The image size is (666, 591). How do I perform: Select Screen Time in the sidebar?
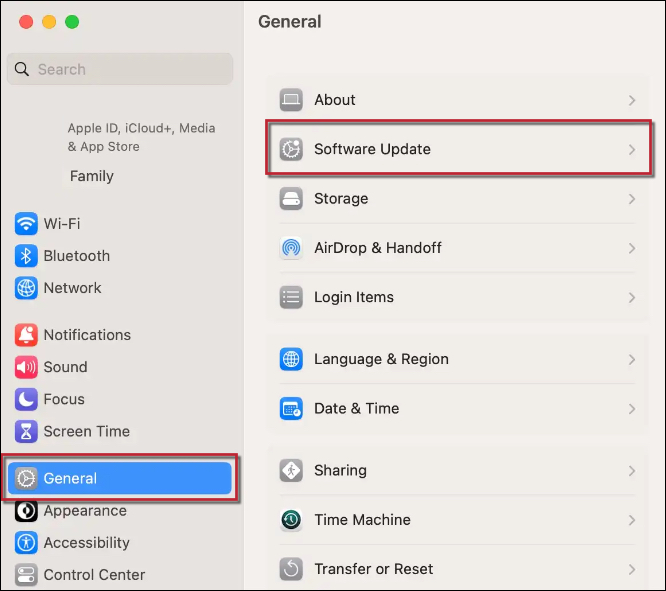pos(120,431)
